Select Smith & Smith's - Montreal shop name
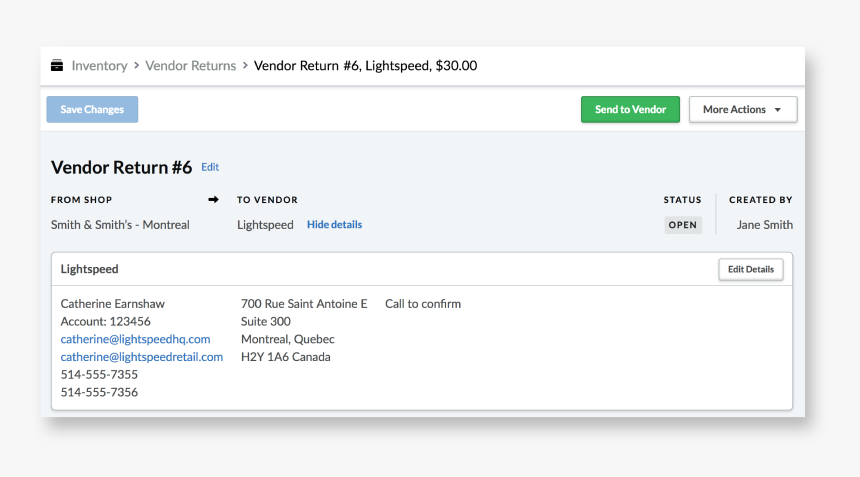860x477 pixels. (x=120, y=225)
